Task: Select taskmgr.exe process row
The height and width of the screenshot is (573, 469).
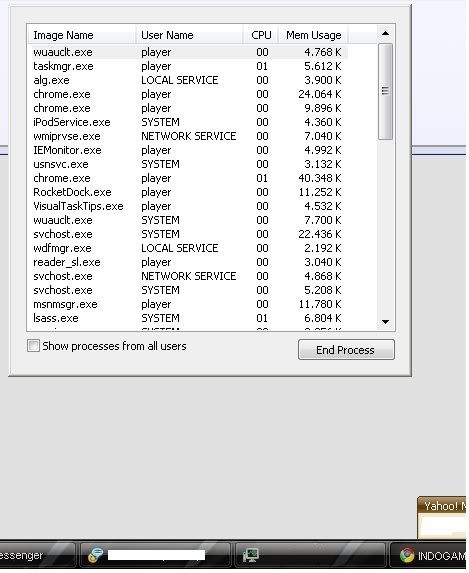Action: click(x=188, y=66)
